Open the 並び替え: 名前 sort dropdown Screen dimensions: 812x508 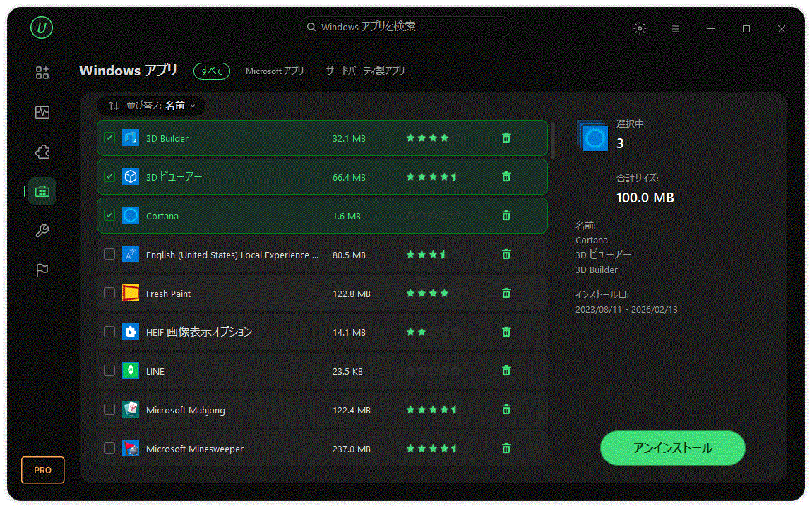tap(152, 106)
